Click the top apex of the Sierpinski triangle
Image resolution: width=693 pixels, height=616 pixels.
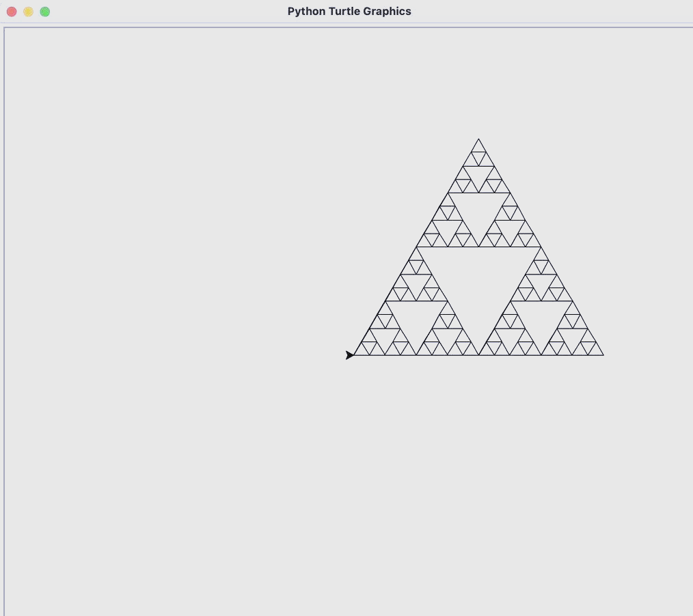tap(478, 139)
